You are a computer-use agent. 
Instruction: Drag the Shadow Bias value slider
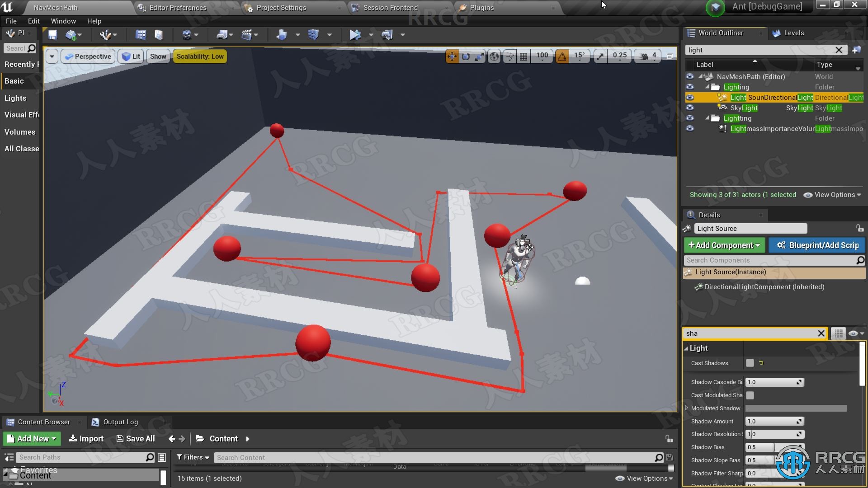772,447
